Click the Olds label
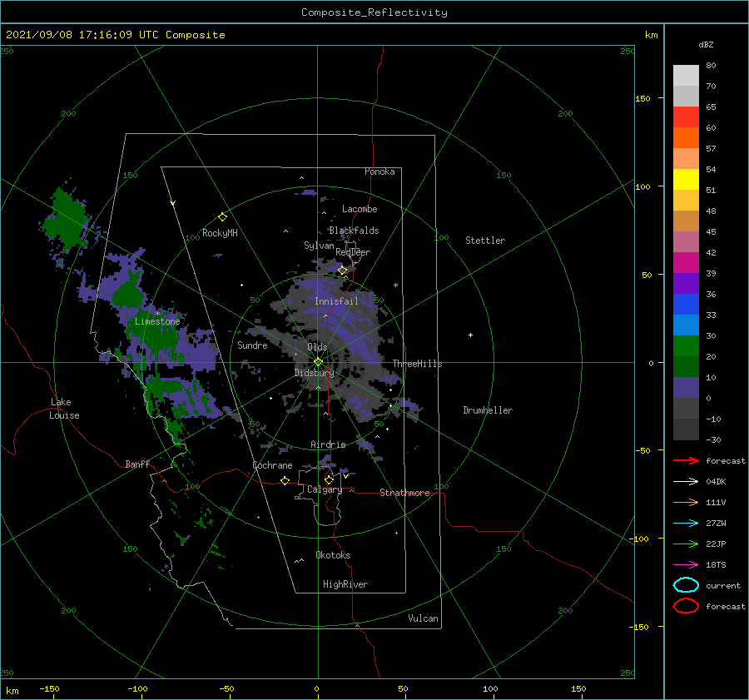749x700 pixels. click(317, 347)
